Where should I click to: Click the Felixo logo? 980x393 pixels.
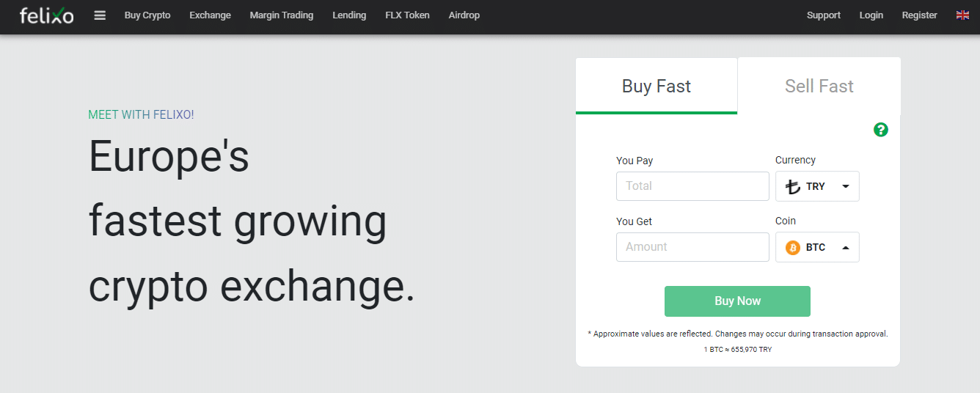(46, 15)
